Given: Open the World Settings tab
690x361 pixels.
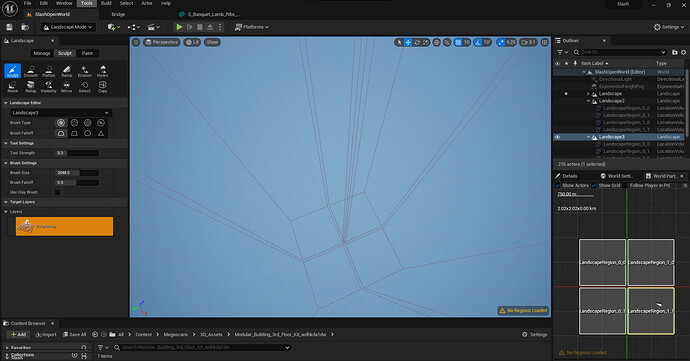Looking at the screenshot, I should pyautogui.click(x=616, y=176).
